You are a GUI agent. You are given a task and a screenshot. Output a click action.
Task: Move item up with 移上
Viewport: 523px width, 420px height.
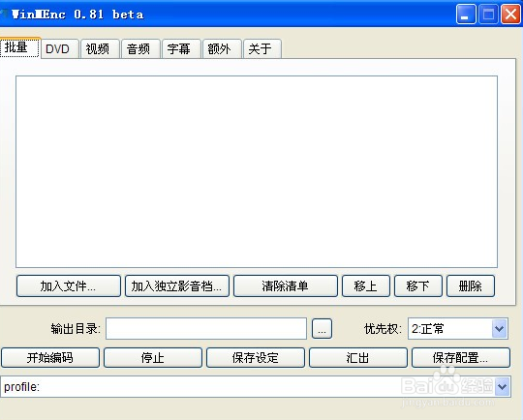pos(366,286)
